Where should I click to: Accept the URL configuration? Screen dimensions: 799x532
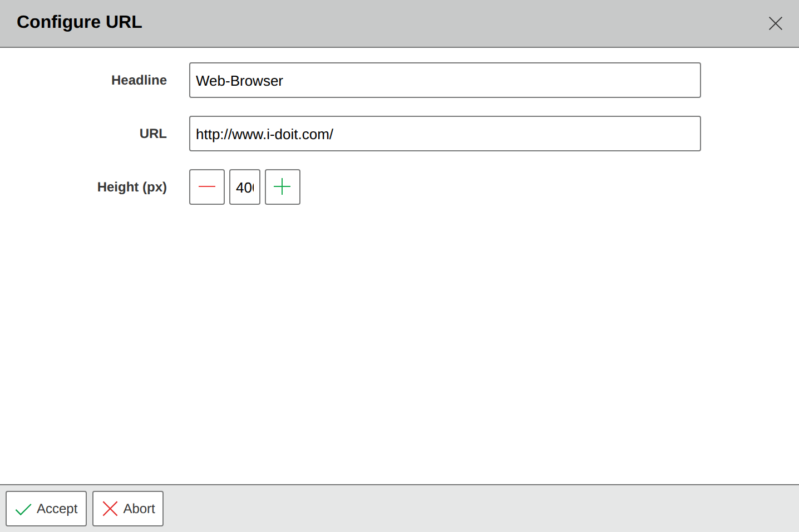[x=46, y=509]
